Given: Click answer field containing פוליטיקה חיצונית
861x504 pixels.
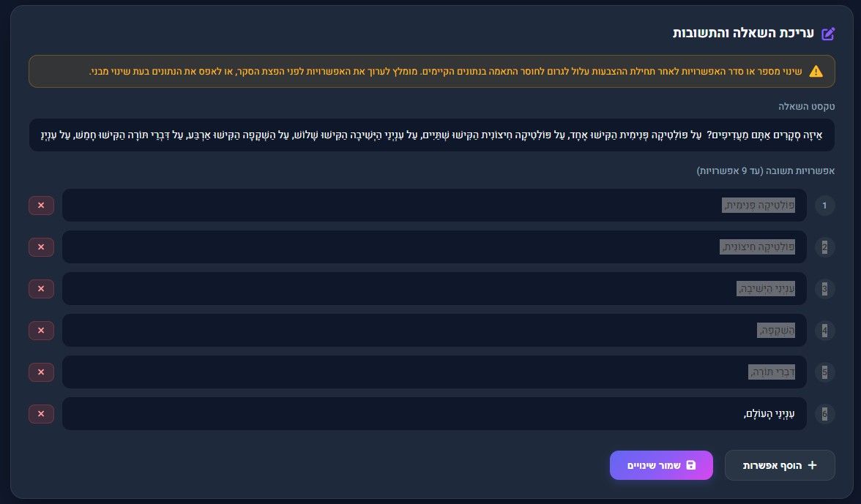Looking at the screenshot, I should coord(434,247).
